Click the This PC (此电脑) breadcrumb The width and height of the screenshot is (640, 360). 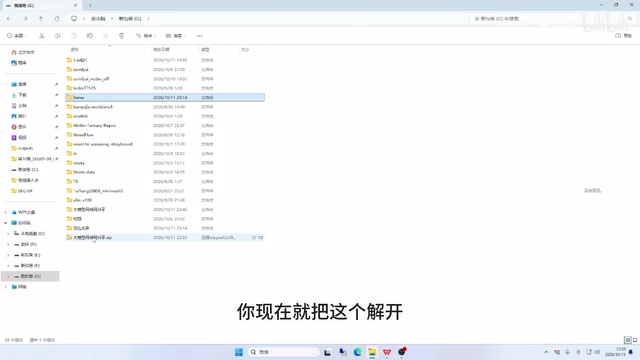coord(98,19)
